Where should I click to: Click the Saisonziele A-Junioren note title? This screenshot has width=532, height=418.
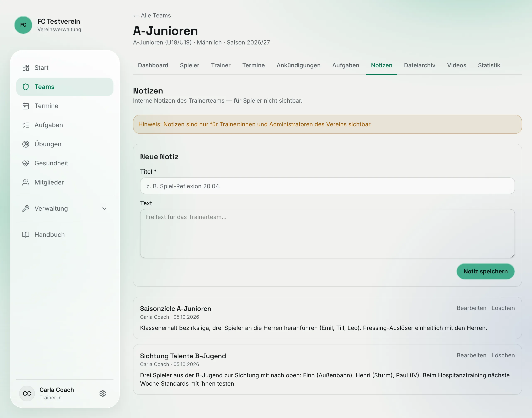tap(176, 309)
